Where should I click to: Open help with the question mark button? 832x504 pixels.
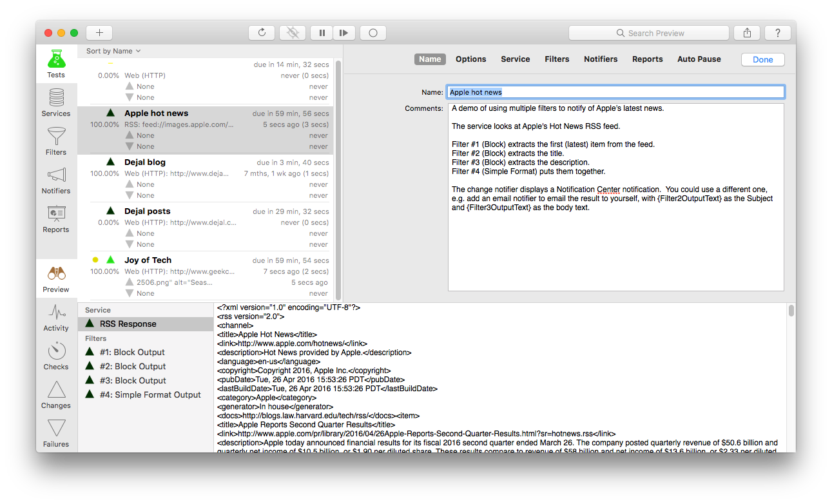(x=778, y=33)
